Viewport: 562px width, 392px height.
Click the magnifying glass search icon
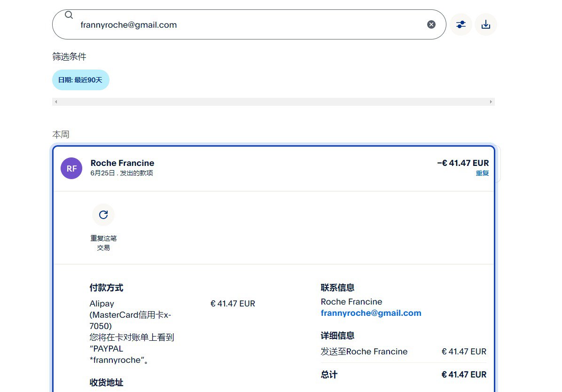[69, 15]
